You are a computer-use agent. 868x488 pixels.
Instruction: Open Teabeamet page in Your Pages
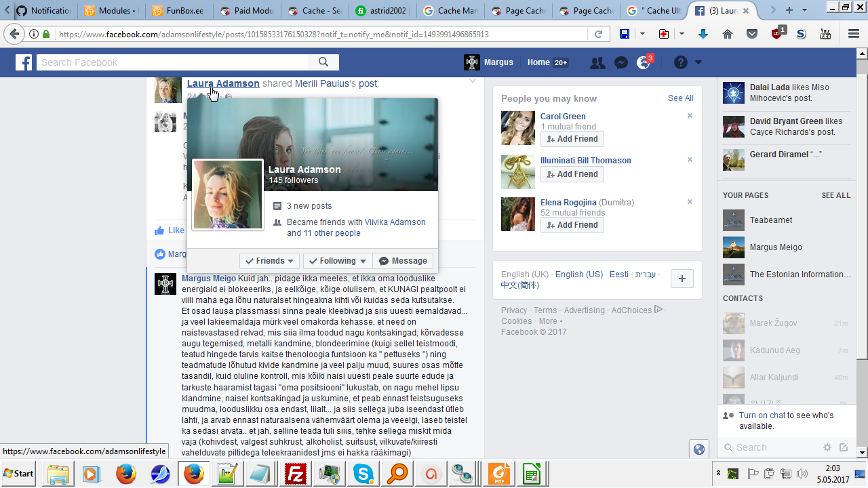click(x=771, y=220)
